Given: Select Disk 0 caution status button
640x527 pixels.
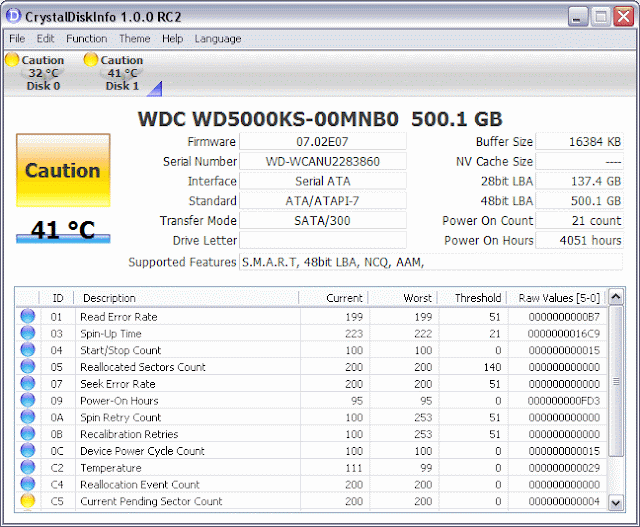Looking at the screenshot, I should (36, 73).
